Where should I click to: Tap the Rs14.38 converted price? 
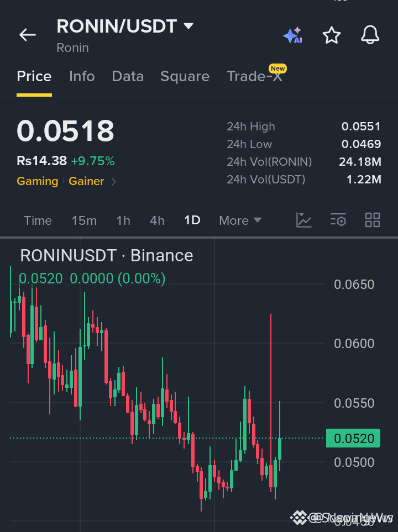point(42,161)
